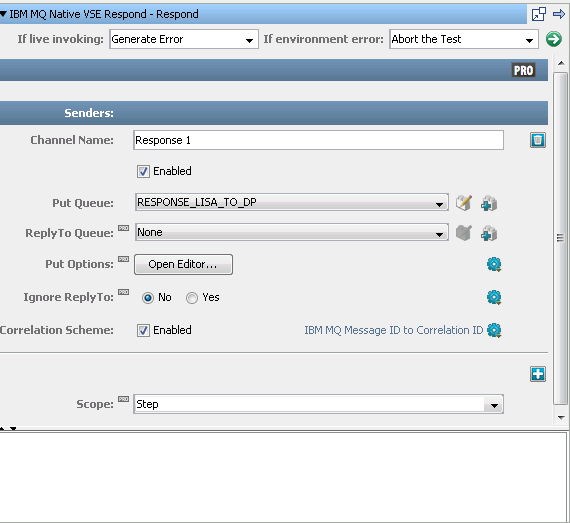Open Put Options gear settings
This screenshot has width=570, height=523.
494,264
